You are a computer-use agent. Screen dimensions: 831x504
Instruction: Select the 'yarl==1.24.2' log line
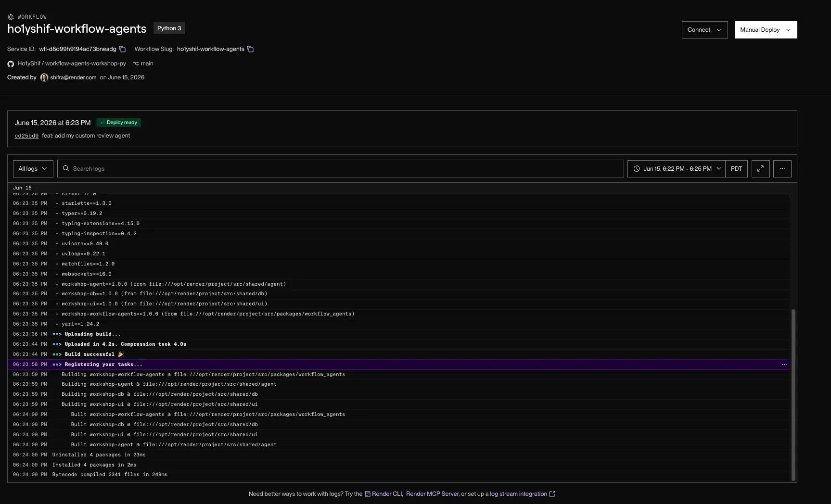[398, 324]
